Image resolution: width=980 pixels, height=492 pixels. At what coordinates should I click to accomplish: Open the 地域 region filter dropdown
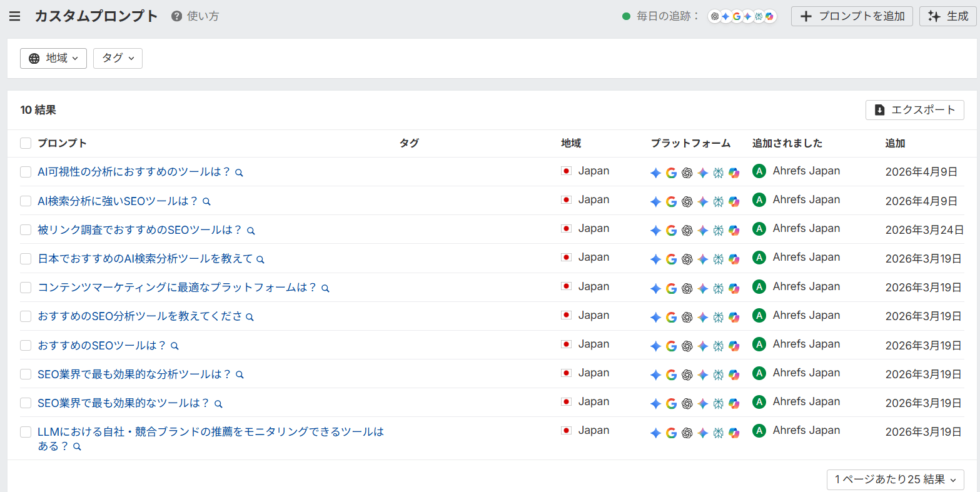tap(53, 58)
